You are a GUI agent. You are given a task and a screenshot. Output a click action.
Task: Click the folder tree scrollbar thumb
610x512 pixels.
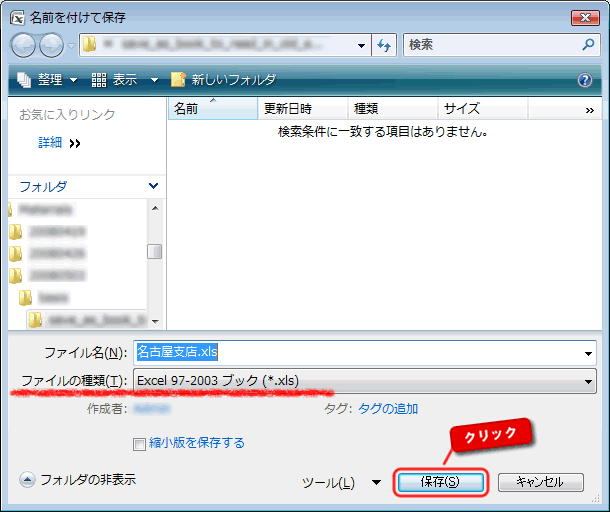coord(155,251)
